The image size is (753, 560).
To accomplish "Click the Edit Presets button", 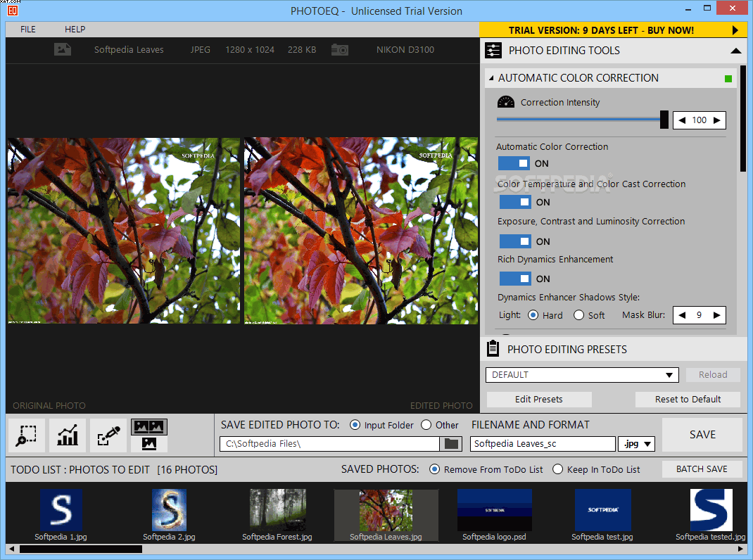I will (539, 399).
